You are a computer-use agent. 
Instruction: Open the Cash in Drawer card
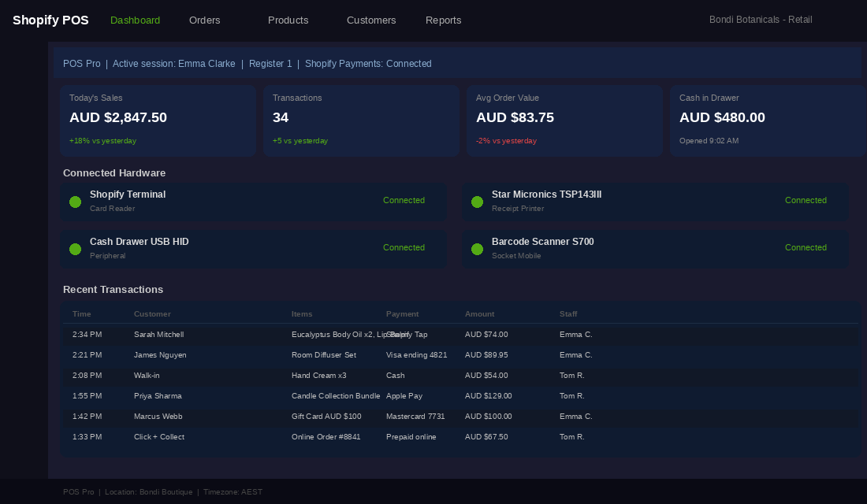[768, 120]
